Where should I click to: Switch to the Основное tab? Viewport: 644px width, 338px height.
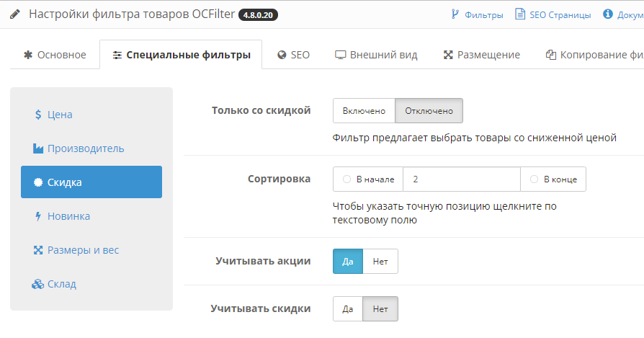[55, 55]
